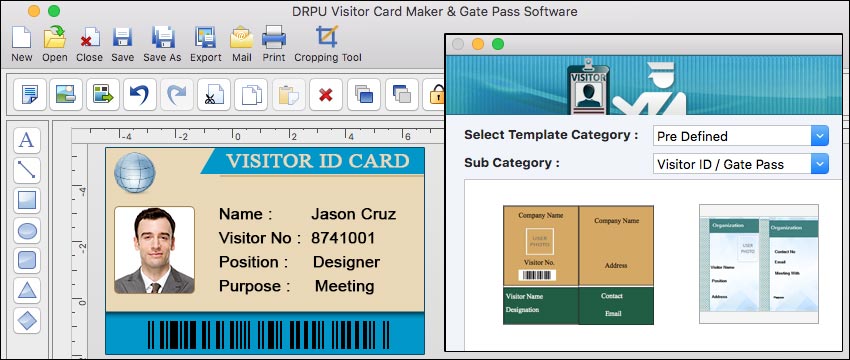
Task: Click the Jason Cruz name text
Action: [x=353, y=214]
